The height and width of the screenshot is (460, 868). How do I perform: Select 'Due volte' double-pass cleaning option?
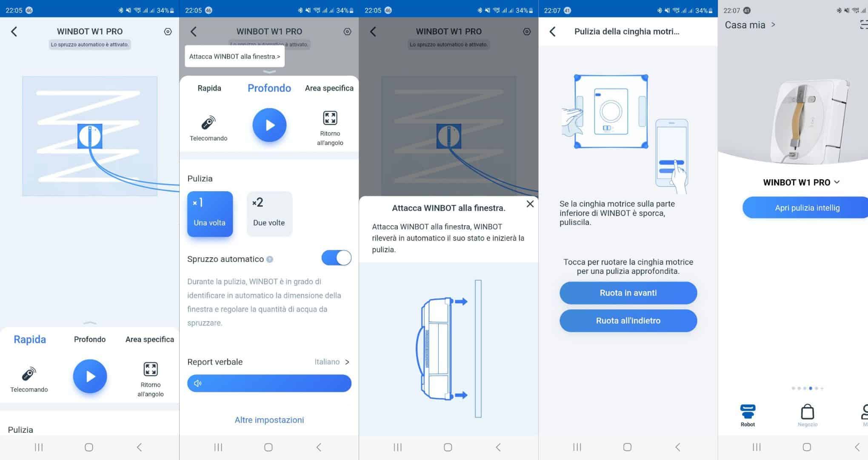click(x=269, y=214)
